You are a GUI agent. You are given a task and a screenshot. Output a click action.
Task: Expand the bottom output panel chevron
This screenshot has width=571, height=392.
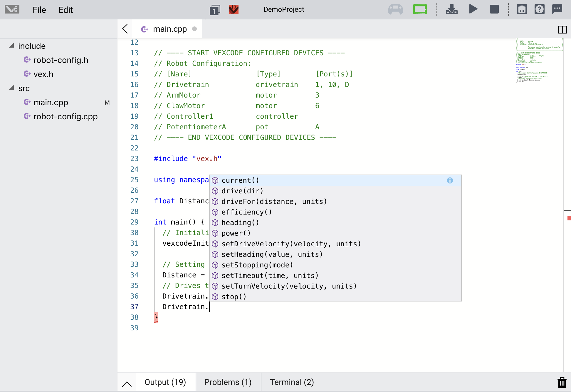point(127,383)
